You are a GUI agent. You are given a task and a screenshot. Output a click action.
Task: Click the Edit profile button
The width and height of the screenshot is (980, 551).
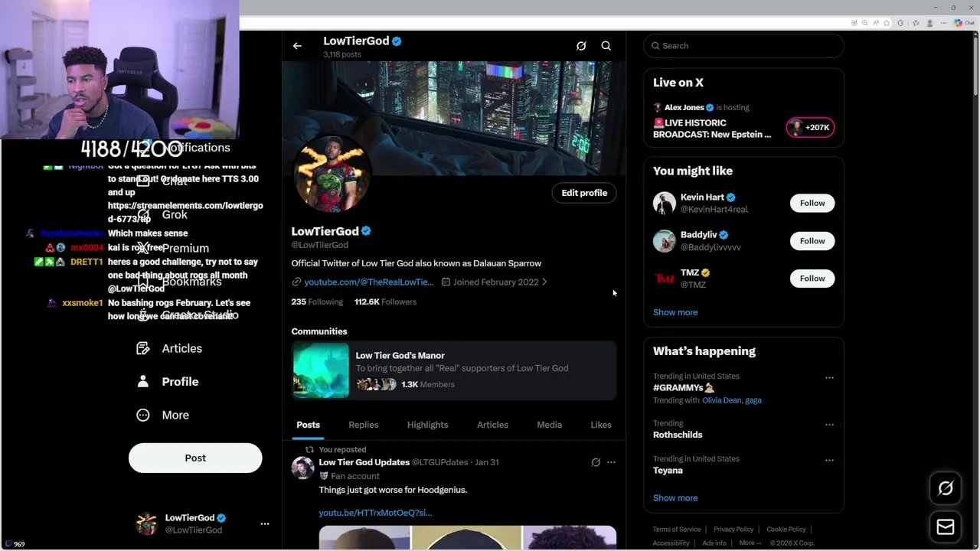point(584,193)
